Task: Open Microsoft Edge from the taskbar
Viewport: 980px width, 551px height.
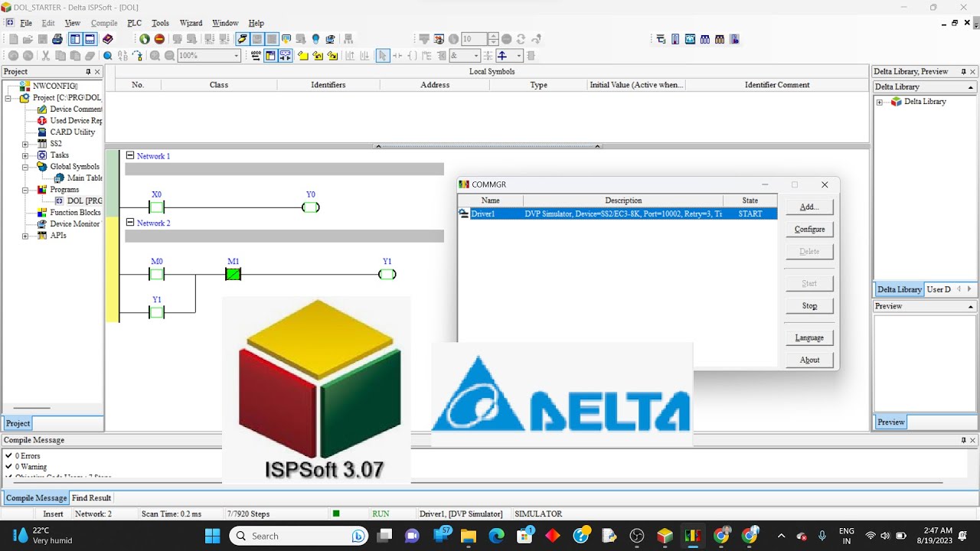Action: pos(496,536)
